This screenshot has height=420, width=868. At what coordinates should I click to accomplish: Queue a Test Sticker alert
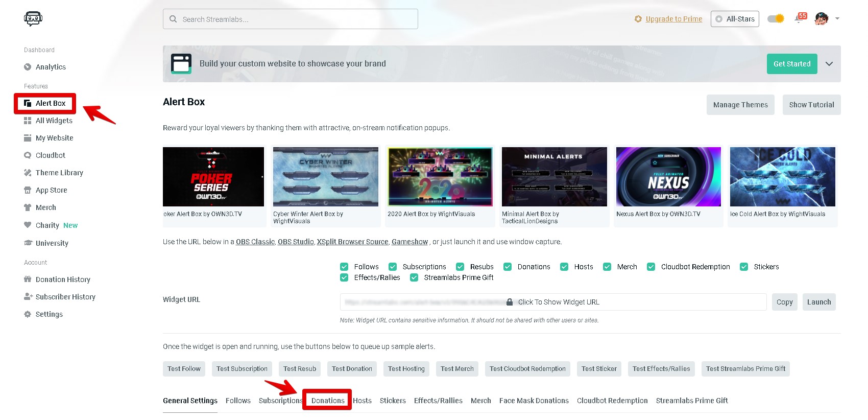(x=599, y=369)
